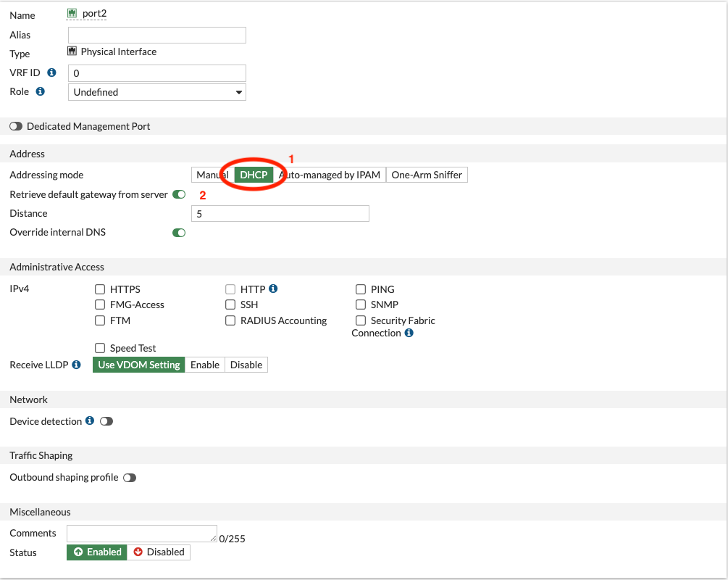
Task: Enable Outbound shaping profile
Action: 131,477
